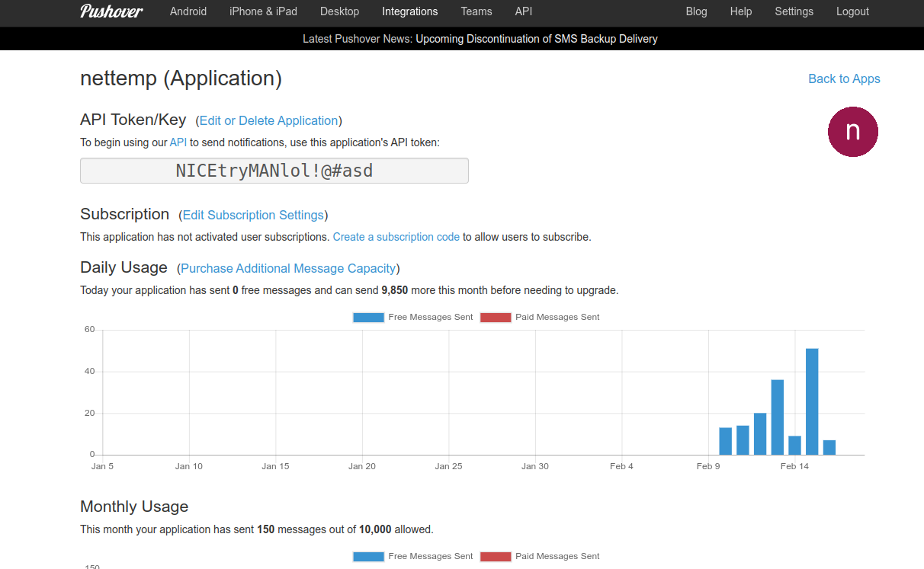The height and width of the screenshot is (569, 924).
Task: Open the Android nav menu item
Action: pyautogui.click(x=188, y=11)
